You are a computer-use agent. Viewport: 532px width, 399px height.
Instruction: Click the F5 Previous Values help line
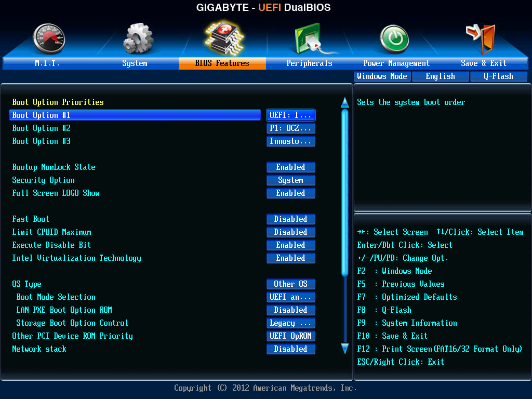point(401,284)
